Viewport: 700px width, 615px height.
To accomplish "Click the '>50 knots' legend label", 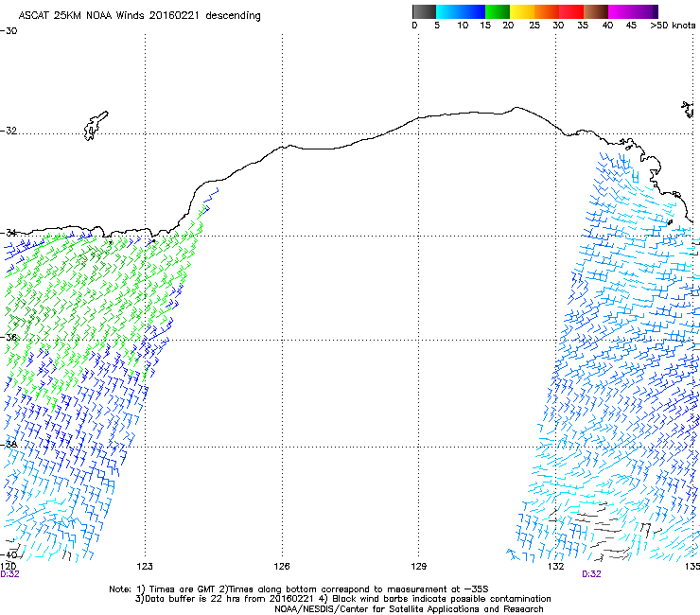I will (x=673, y=26).
